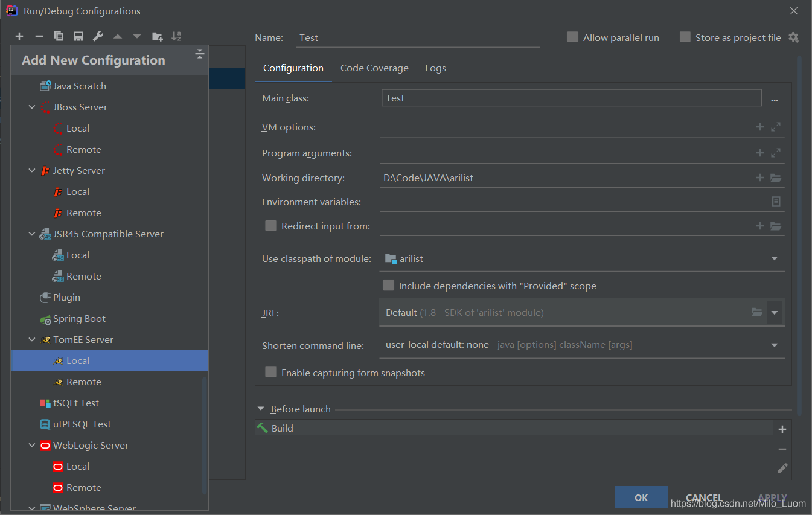Click the Main class input field

571,98
